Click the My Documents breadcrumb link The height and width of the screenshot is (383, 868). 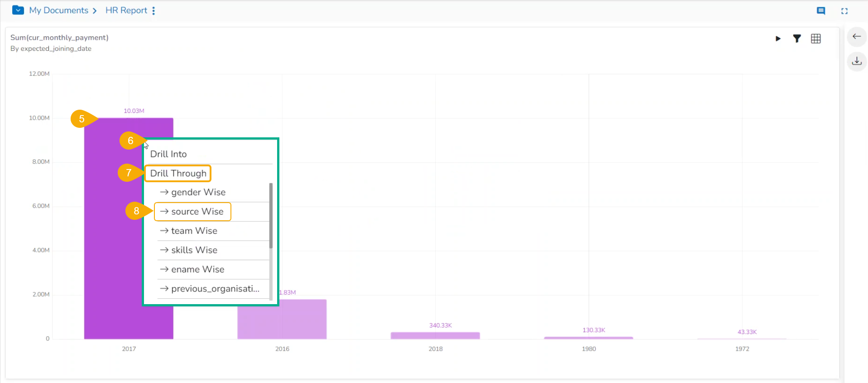point(58,10)
